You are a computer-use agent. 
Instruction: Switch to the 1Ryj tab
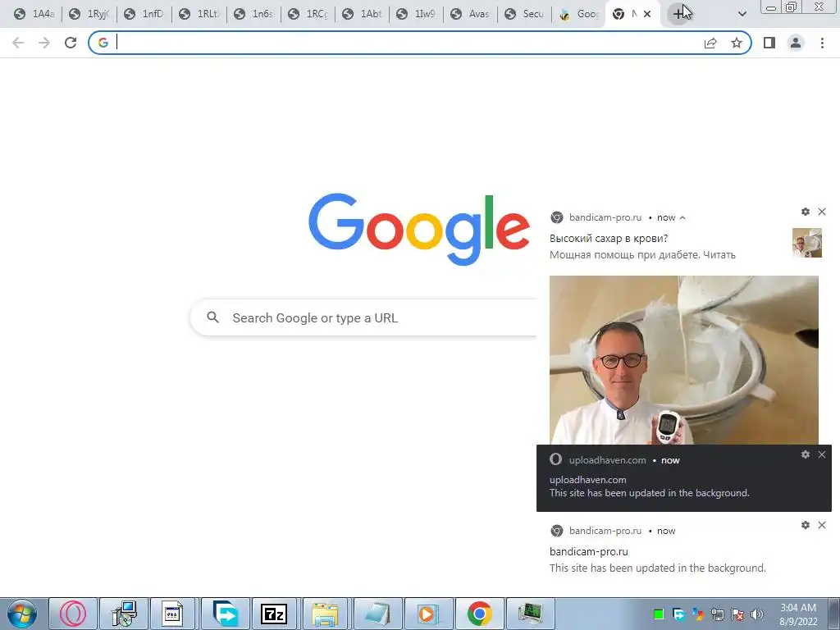(89, 14)
